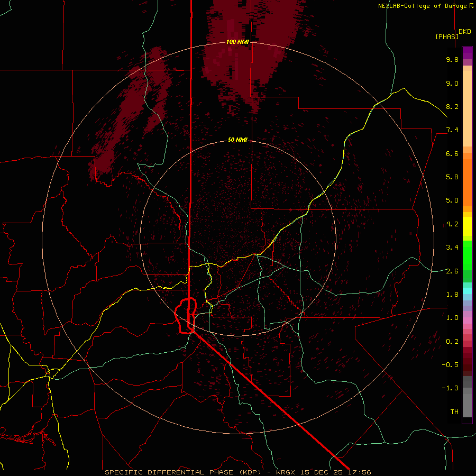Pick the bright green swatch on the color scale
The height and width of the screenshot is (476, 476).
[x=467, y=255]
